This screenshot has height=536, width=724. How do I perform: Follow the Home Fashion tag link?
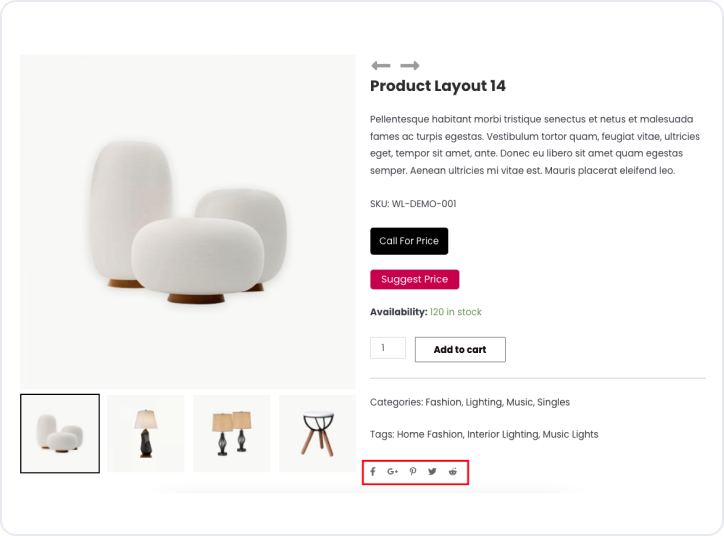(x=430, y=434)
